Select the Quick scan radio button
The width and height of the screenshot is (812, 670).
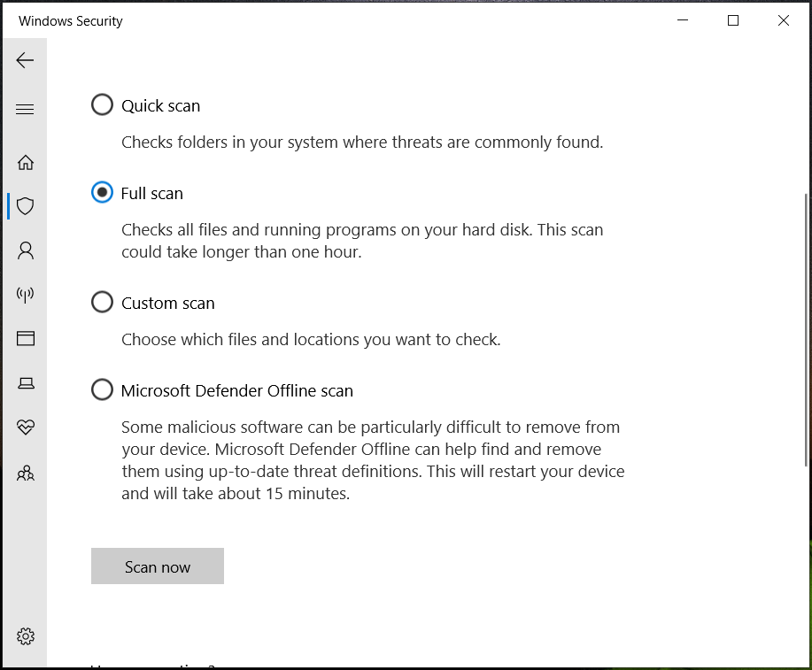pos(102,104)
